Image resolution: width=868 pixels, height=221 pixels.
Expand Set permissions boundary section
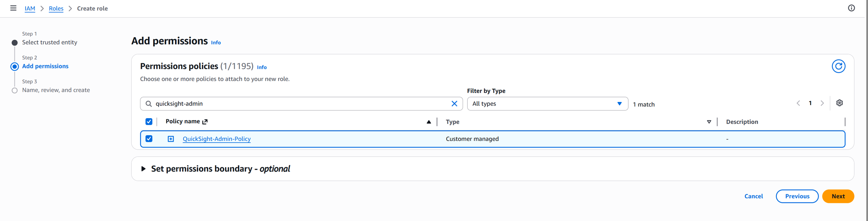(x=144, y=169)
